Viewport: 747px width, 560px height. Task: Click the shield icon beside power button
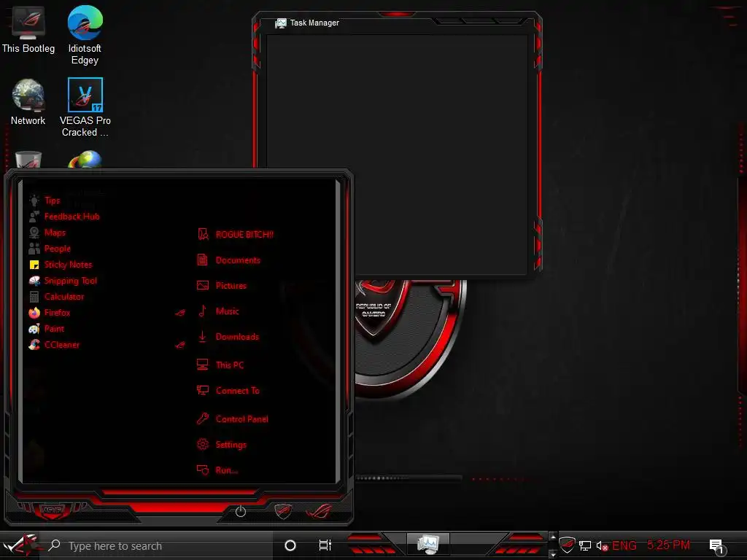[283, 511]
